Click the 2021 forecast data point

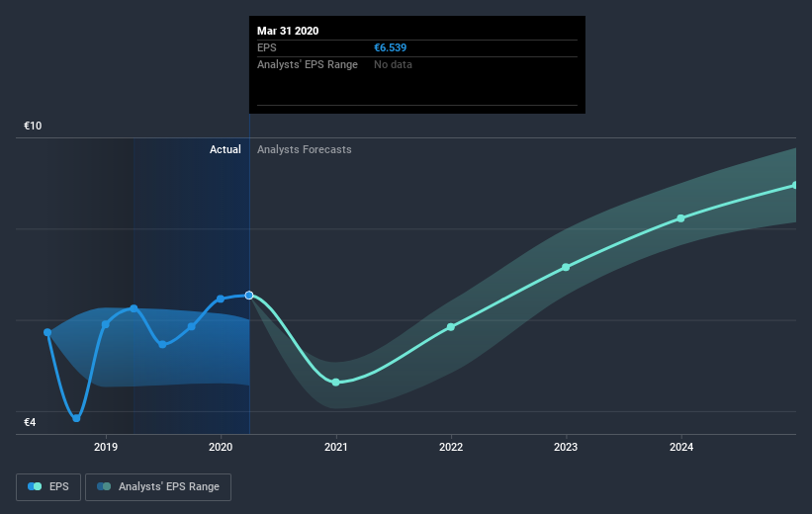[x=335, y=382]
